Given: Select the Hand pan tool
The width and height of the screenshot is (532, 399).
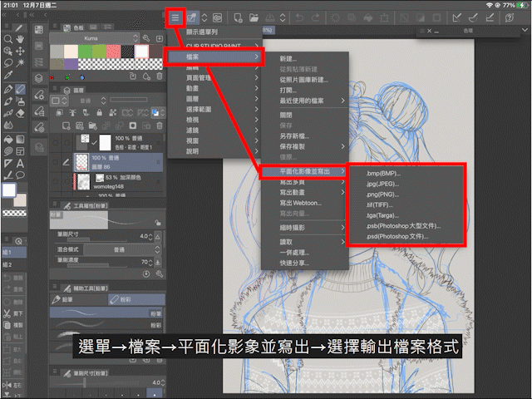Looking at the screenshot, I should pyautogui.click(x=20, y=39).
